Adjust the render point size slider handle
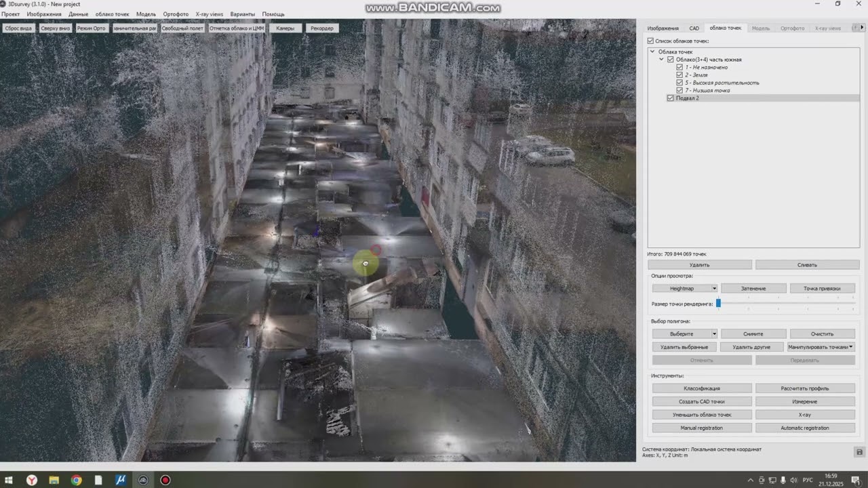 [718, 304]
